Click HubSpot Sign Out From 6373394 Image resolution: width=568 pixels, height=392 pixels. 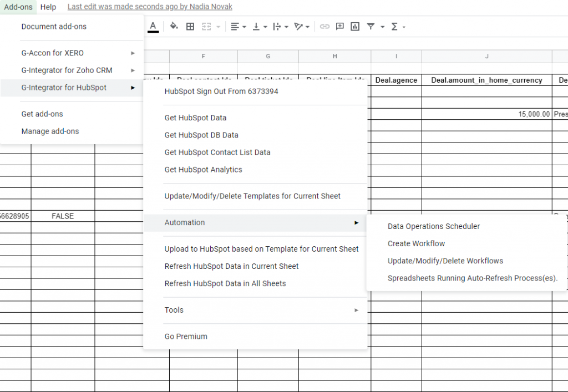pos(255,91)
